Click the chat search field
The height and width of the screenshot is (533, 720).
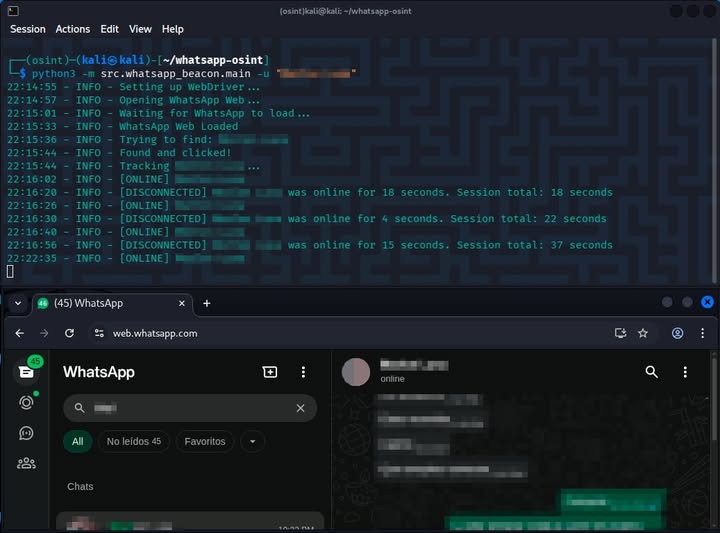(190, 408)
